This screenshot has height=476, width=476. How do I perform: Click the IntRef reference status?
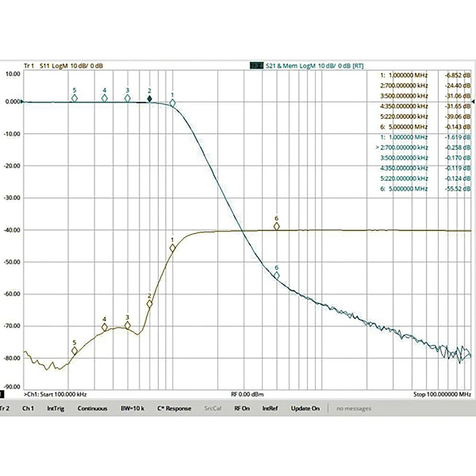click(270, 408)
